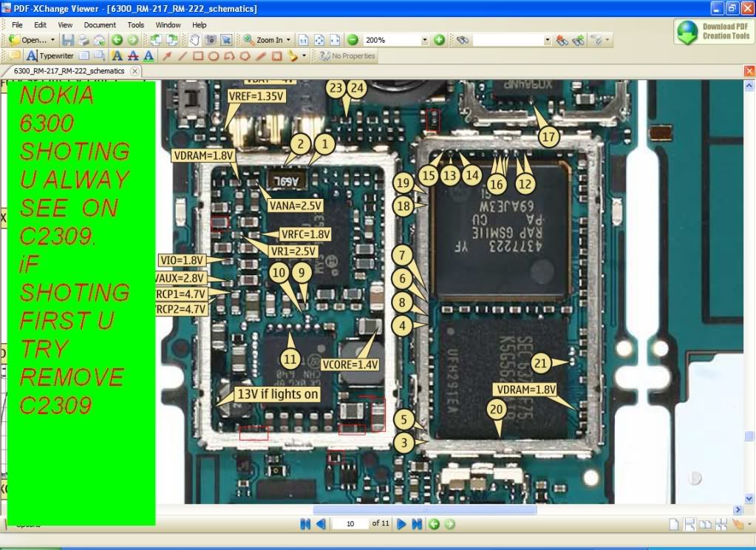
Task: Click the Rotate clockwise icon
Action: coord(172,40)
